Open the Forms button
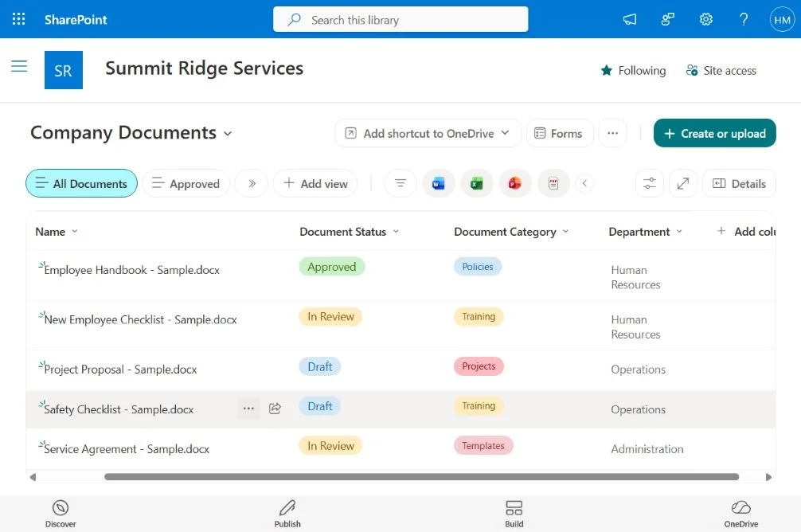Image resolution: width=801 pixels, height=532 pixels. pyautogui.click(x=560, y=133)
